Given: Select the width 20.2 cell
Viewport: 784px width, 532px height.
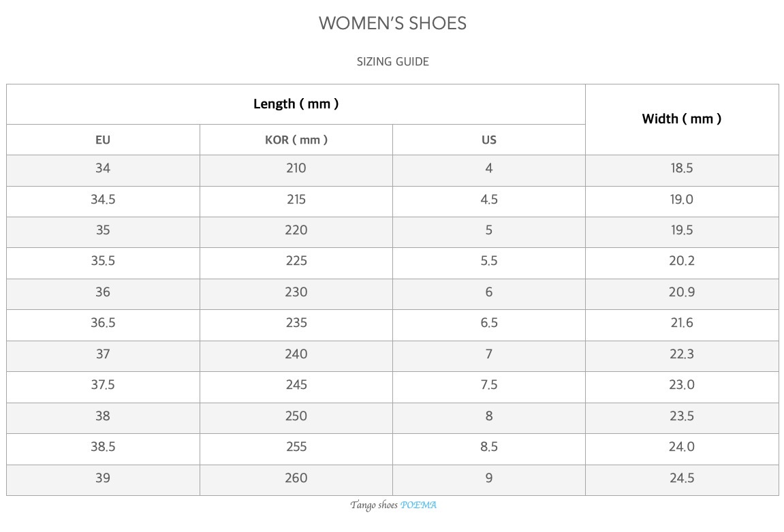Looking at the screenshot, I should point(681,261).
